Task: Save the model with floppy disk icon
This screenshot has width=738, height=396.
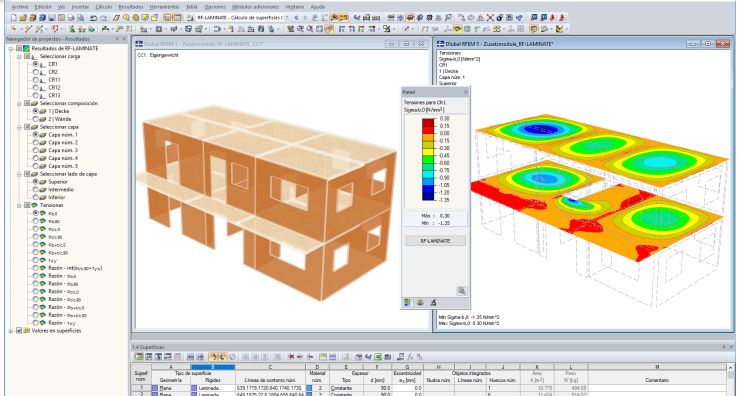Action: point(52,18)
